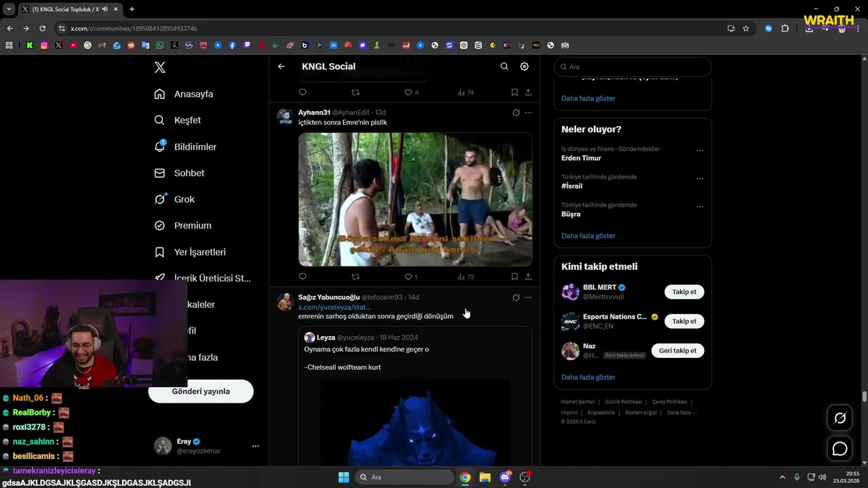Viewport: 868px width, 488px height.
Task: Click the Facebook bookmark icon
Action: 233,45
